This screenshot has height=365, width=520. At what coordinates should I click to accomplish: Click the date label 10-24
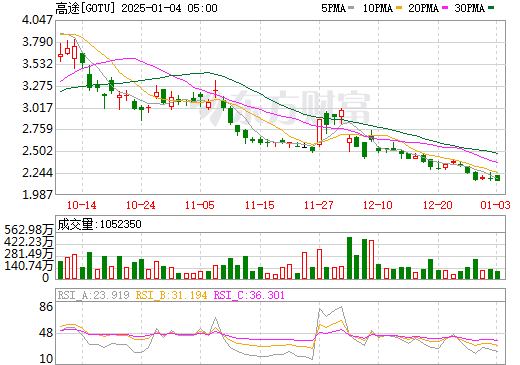[x=141, y=205]
